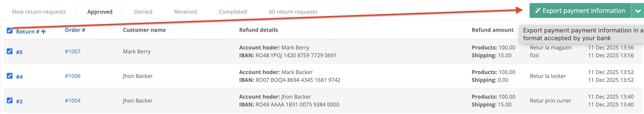Open the Denied tab
644x114 pixels.
143,12
